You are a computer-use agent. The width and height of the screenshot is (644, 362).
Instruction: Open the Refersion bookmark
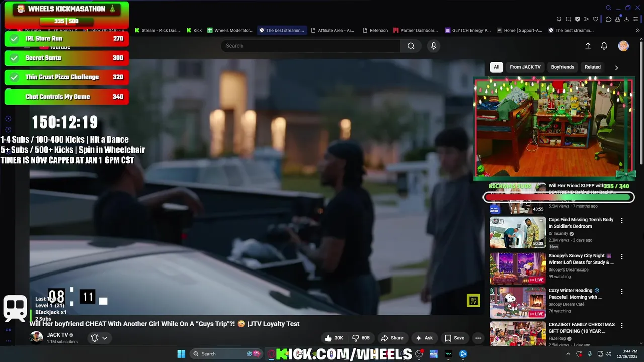(375, 30)
